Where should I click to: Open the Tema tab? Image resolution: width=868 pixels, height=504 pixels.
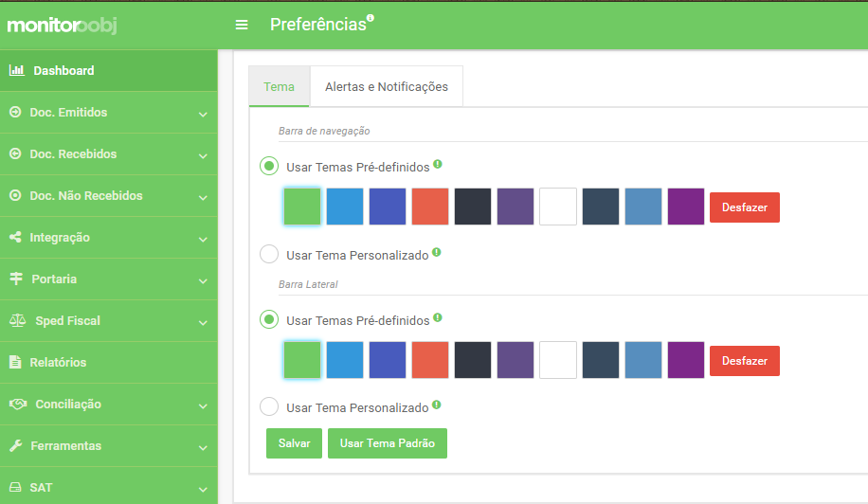[279, 87]
